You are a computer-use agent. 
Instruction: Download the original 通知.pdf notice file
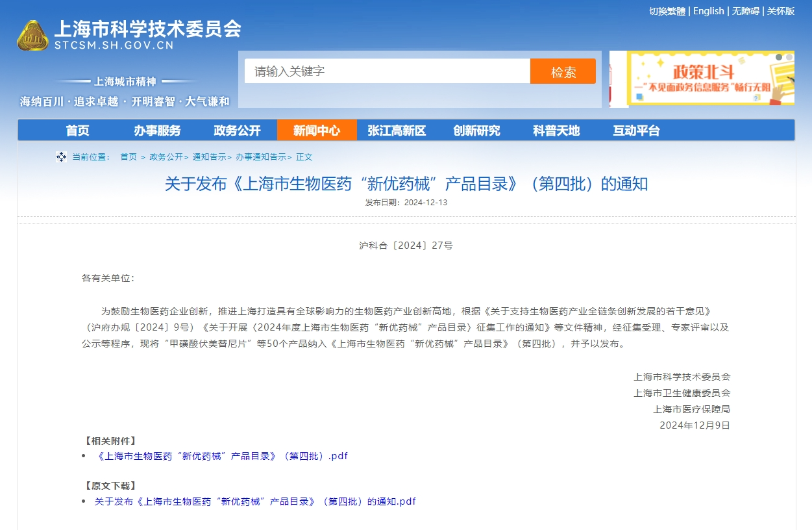click(x=255, y=501)
